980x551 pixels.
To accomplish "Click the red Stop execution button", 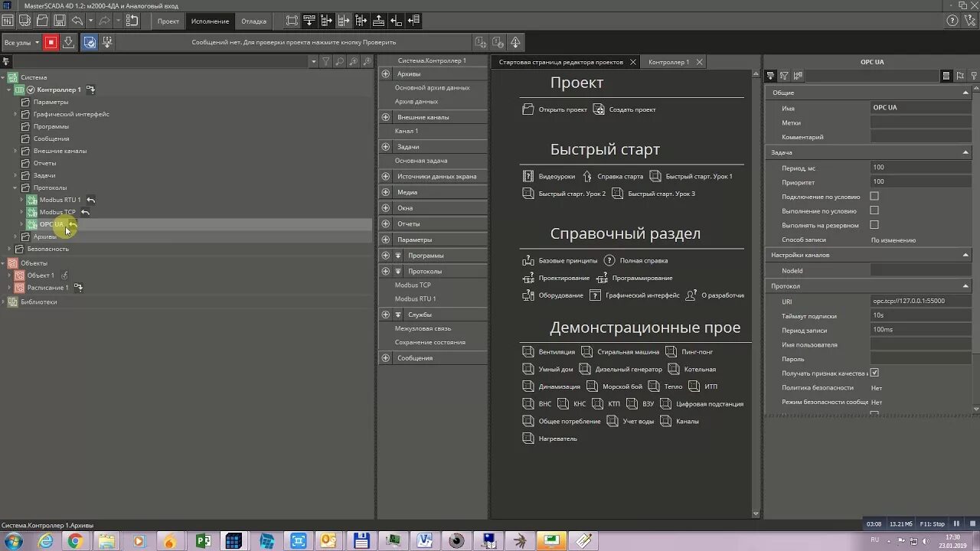I will click(51, 43).
